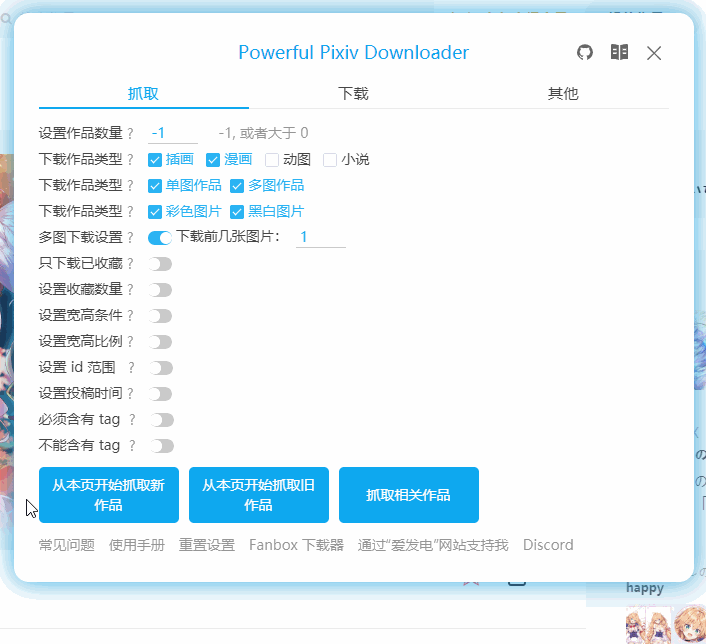706x644 pixels.
Task: Switch to the 其他 tab
Action: (x=563, y=94)
